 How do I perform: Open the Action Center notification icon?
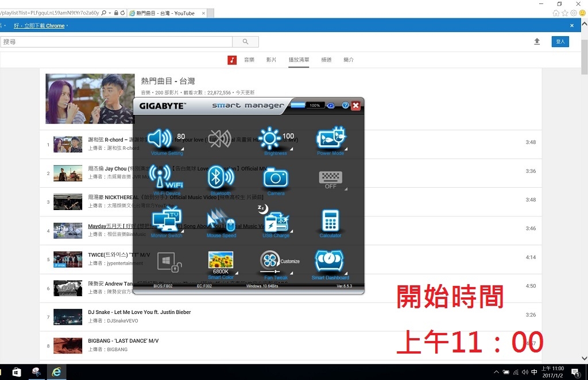(x=575, y=372)
